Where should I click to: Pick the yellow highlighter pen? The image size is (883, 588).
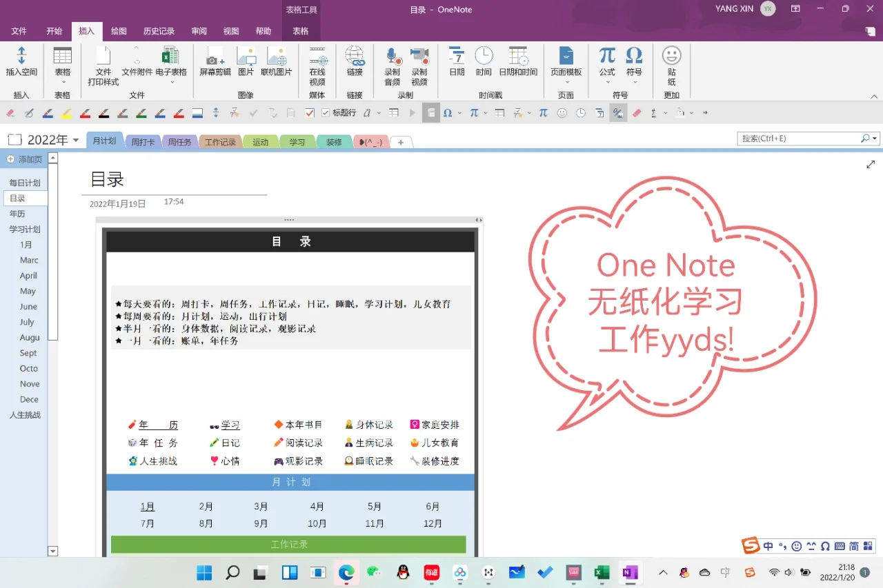67,113
